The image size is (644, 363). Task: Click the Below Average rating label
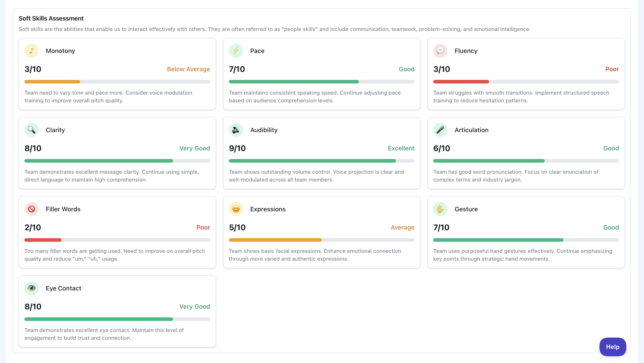[188, 69]
